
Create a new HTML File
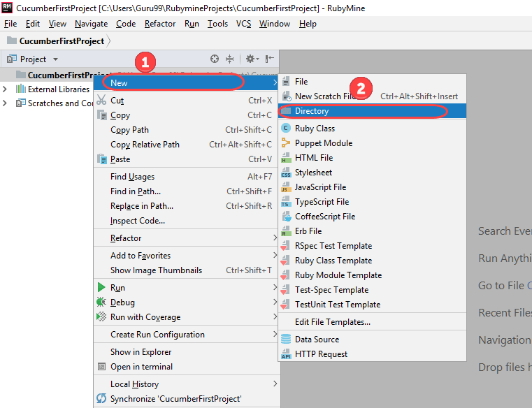coord(313,158)
